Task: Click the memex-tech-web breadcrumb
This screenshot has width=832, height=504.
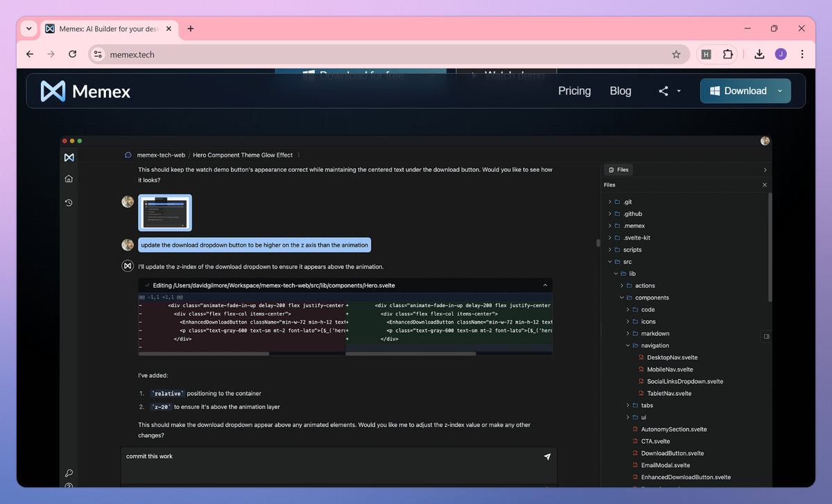Action: coord(161,155)
